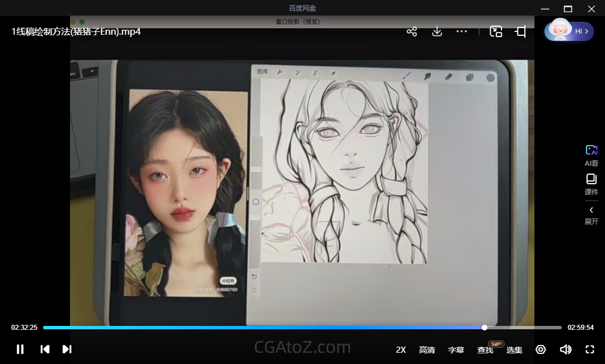605x364 pixels.
Task: Open the 2X playback speed menu
Action: pyautogui.click(x=401, y=350)
